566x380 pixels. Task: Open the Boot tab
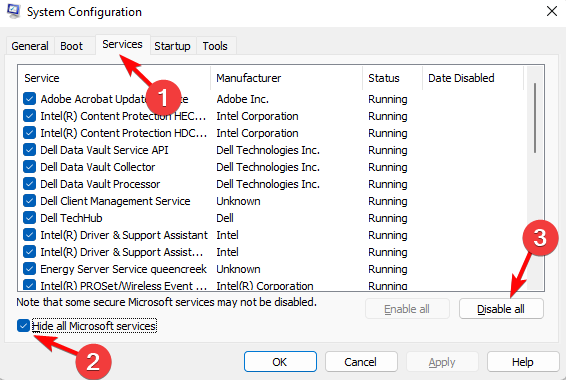(71, 46)
